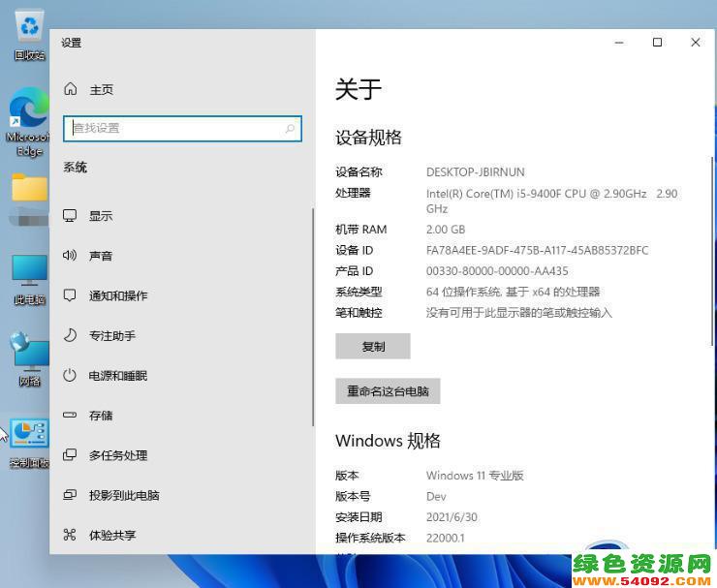Viewport: 717px width, 588px height.
Task: Click product ID 00330-80000-00000-AA435
Action: pos(497,271)
